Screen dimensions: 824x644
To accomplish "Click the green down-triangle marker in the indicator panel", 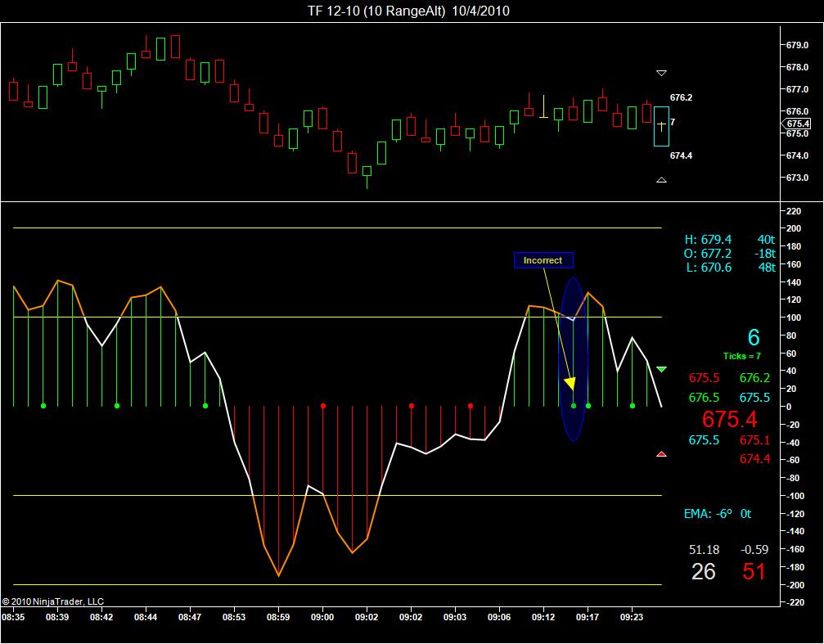I will tap(662, 370).
